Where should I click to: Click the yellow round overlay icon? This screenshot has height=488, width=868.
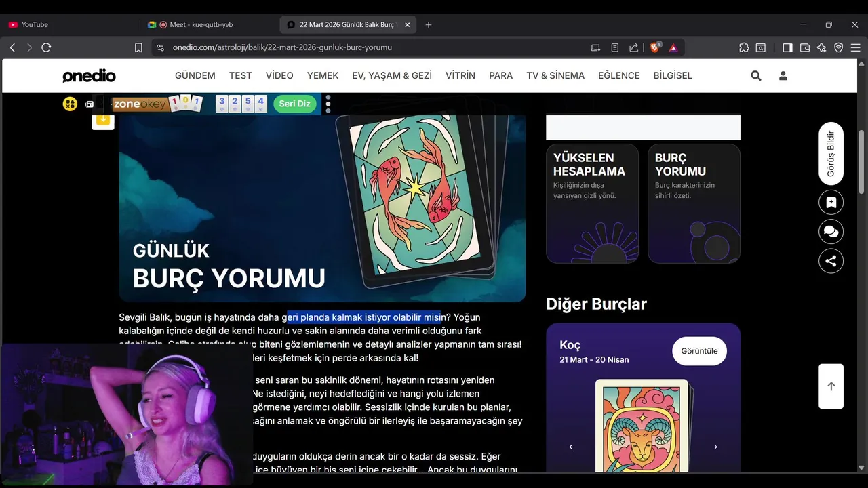click(x=70, y=104)
